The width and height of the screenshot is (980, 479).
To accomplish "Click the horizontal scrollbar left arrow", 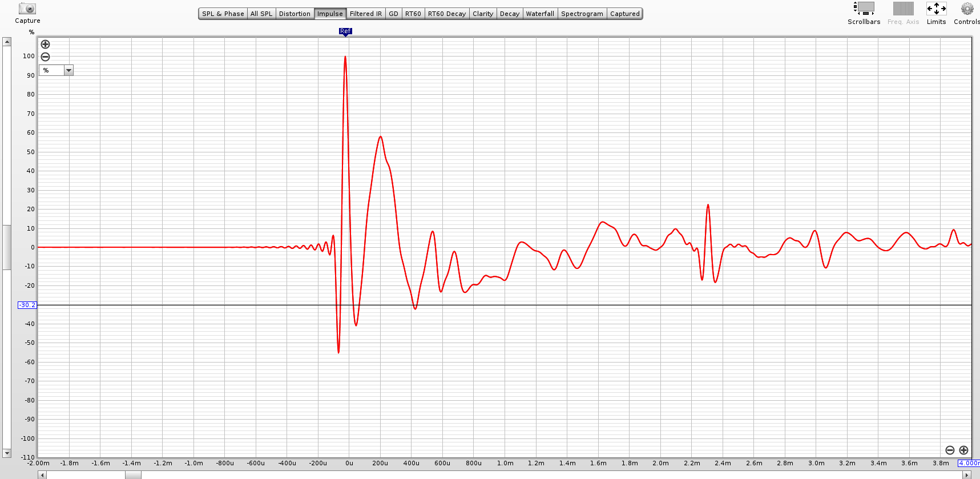I will [42, 475].
